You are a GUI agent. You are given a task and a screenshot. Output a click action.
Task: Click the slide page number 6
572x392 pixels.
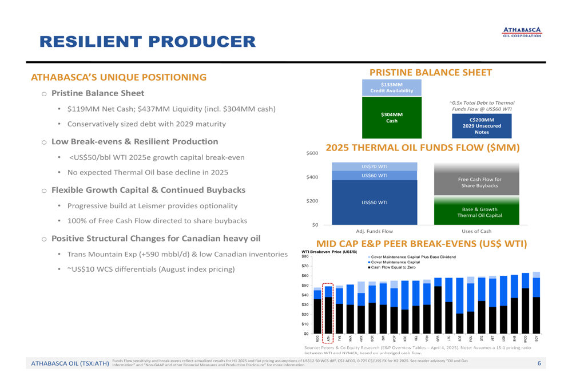[539, 363]
